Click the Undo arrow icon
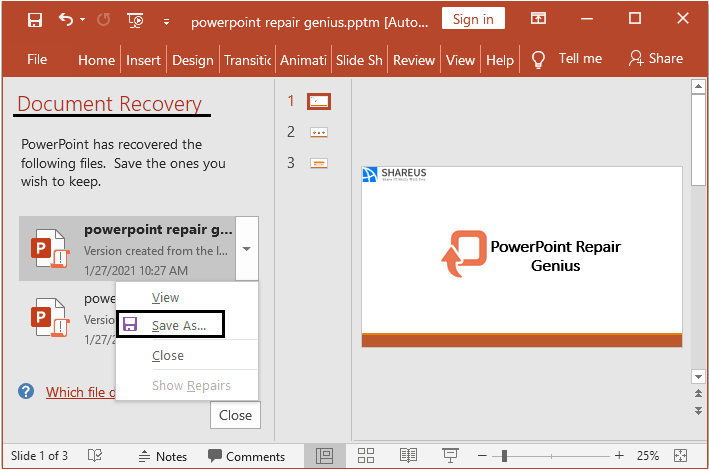 (66, 20)
